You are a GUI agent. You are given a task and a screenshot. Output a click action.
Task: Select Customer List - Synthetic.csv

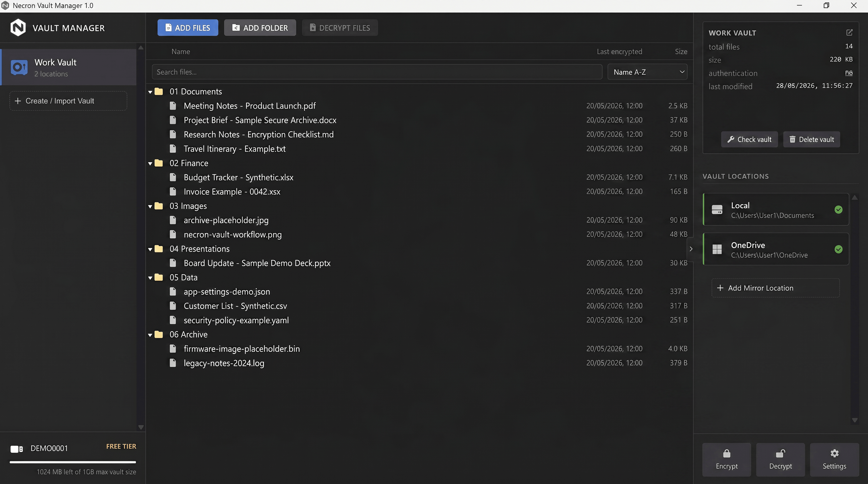tap(419, 306)
